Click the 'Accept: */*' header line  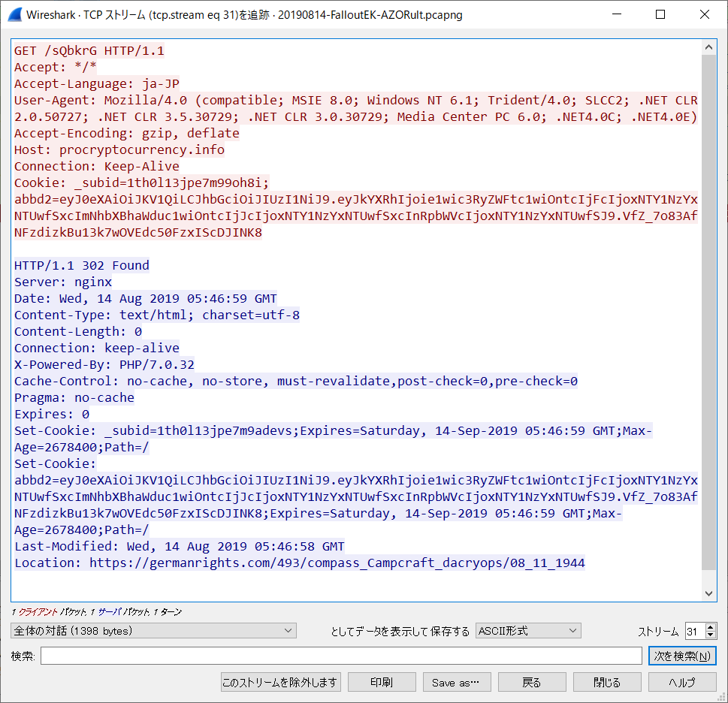(x=56, y=68)
